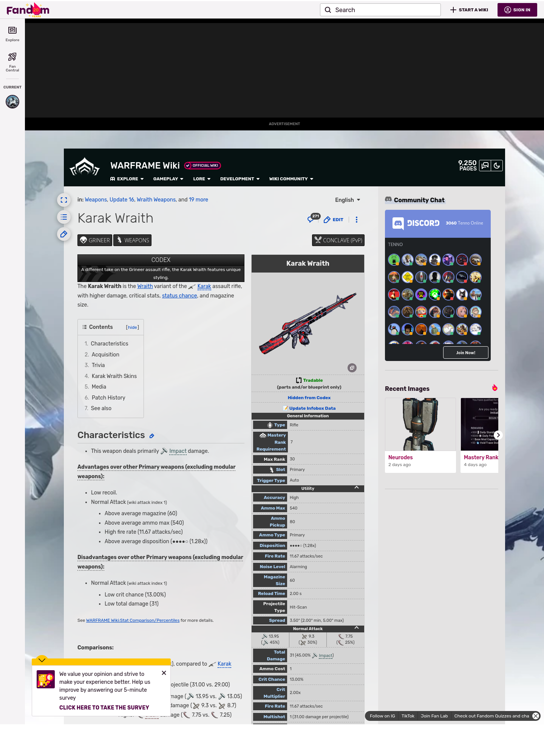This screenshot has width=544, height=756.
Task: Click the first green Discord member avatar
Action: 394,260
